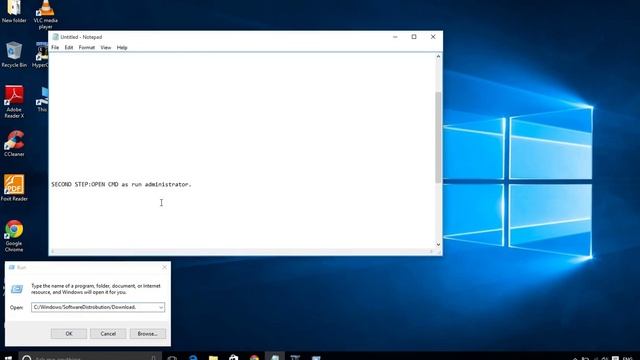Screen dimensions: 640x360
Task: Click Notepad vertical scrollbar up arrow
Action: pos(438,56)
